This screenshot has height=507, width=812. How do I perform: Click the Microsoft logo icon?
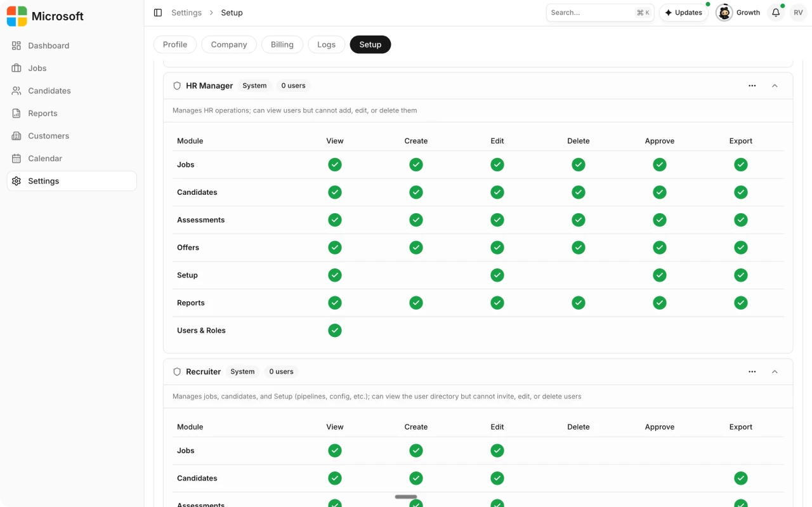click(17, 16)
